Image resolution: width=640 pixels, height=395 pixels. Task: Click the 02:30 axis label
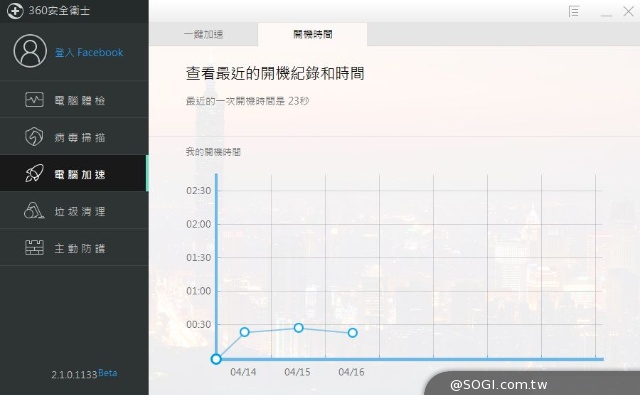[199, 191]
